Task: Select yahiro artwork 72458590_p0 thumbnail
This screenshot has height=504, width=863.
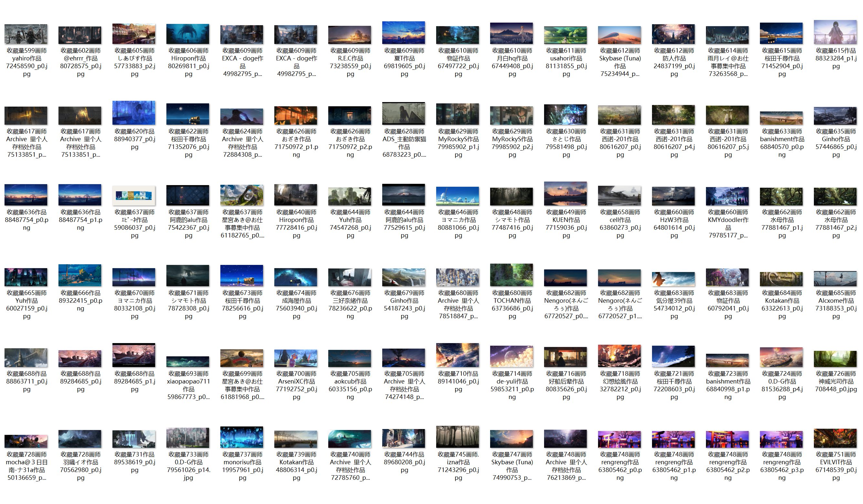Action: pyautogui.click(x=26, y=34)
